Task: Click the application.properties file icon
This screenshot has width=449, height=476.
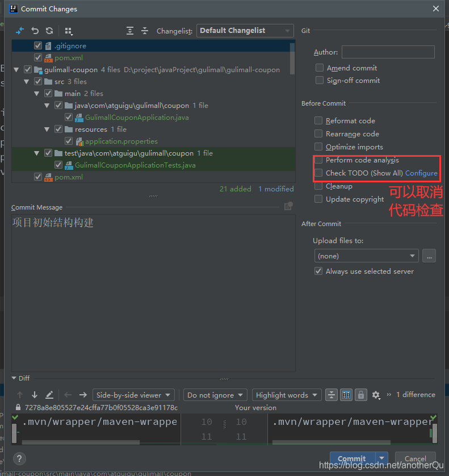Action: coord(79,141)
